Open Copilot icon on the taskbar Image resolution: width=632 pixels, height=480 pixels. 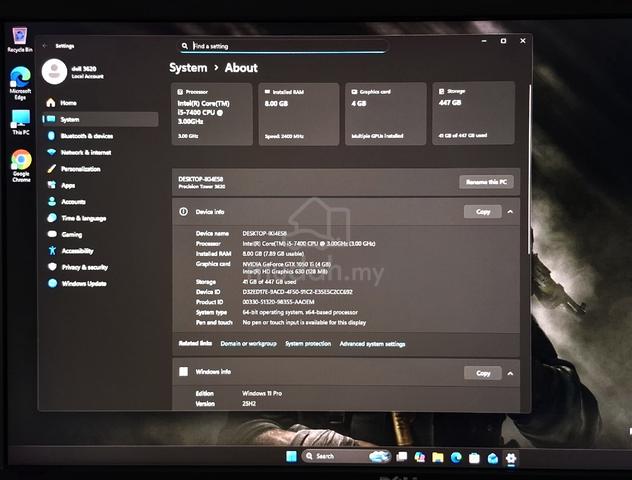[420, 457]
